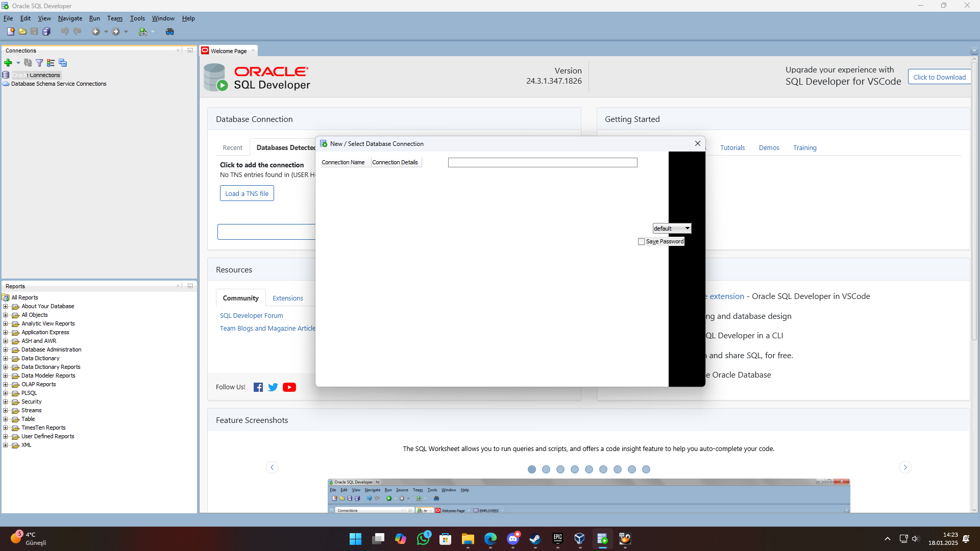This screenshot has width=980, height=551.
Task: Click the Click to Download button
Action: pos(939,77)
